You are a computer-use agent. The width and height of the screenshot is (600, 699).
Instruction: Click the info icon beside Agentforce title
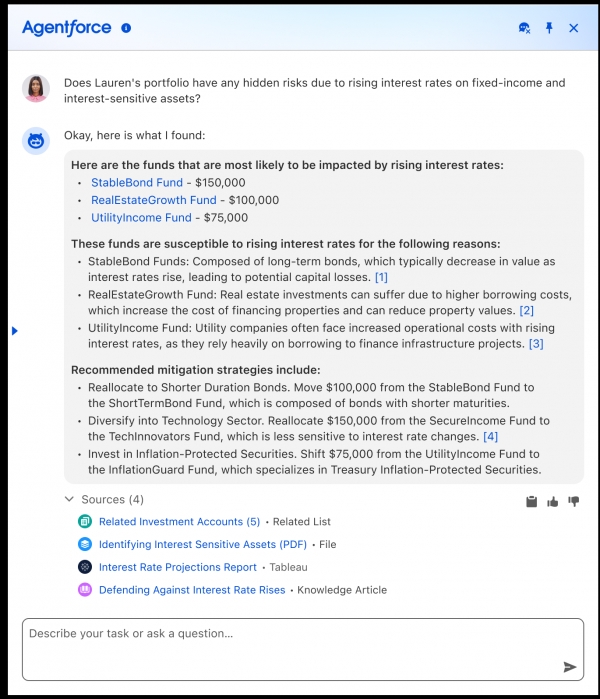pyautogui.click(x=126, y=28)
